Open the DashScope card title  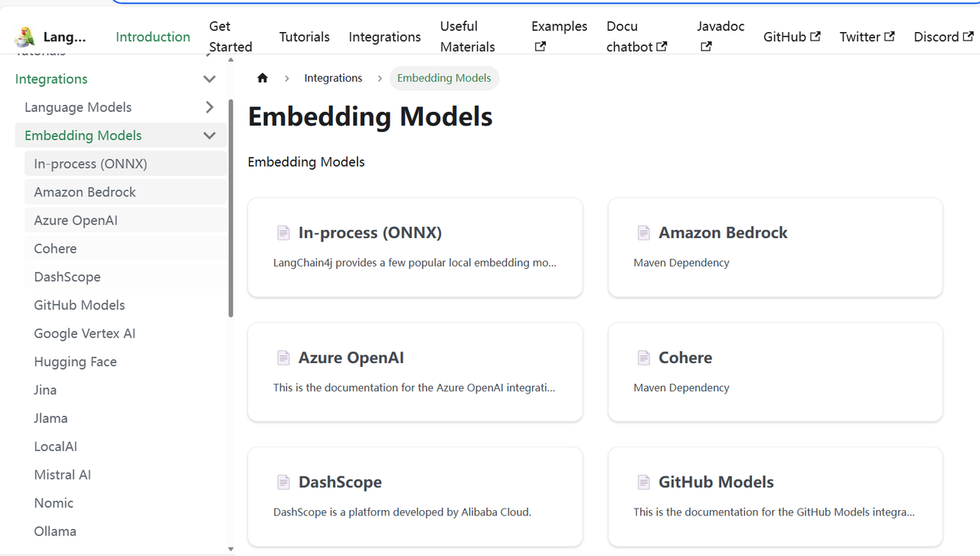tap(340, 482)
